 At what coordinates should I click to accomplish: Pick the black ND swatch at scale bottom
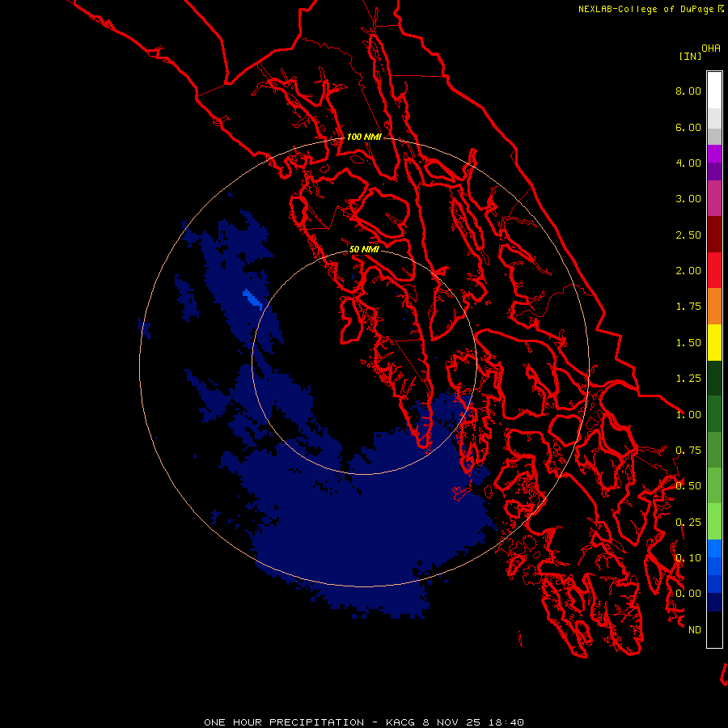click(714, 629)
